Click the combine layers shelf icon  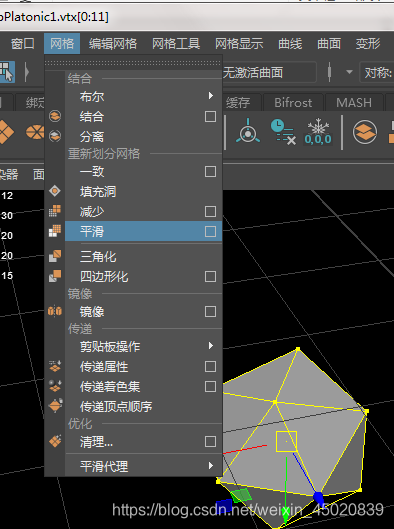coord(365,132)
